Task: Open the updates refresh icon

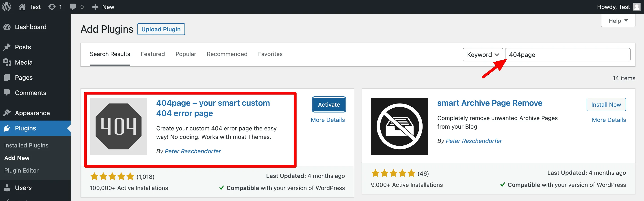Action: (52, 7)
